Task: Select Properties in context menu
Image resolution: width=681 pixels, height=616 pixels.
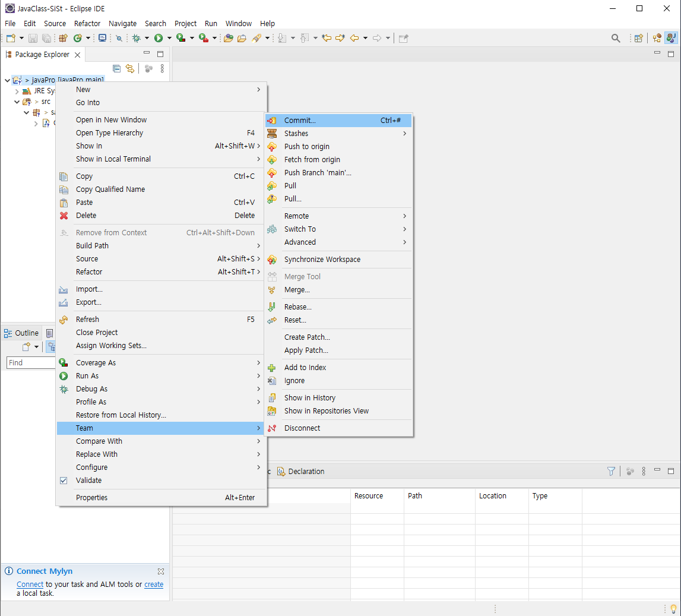Action: pos(161,497)
